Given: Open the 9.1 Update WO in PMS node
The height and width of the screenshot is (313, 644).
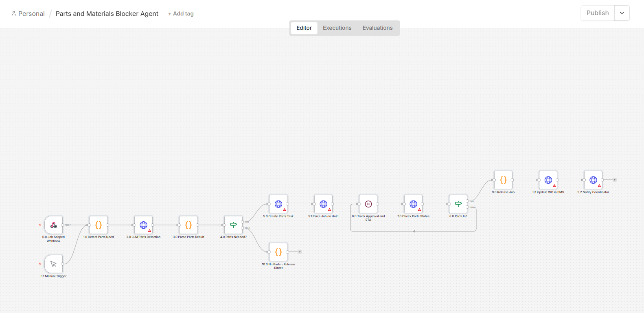Looking at the screenshot, I should 548,180.
